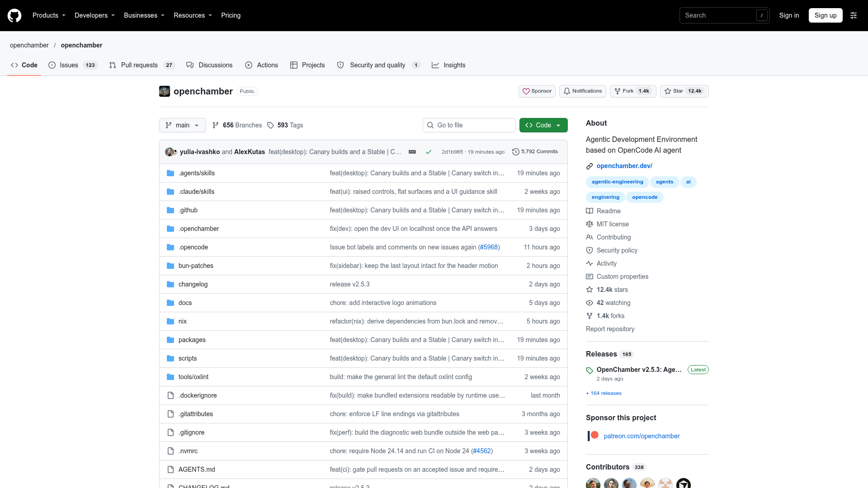Click the Sign up button
Image resolution: width=868 pixels, height=488 pixels.
click(826, 15)
